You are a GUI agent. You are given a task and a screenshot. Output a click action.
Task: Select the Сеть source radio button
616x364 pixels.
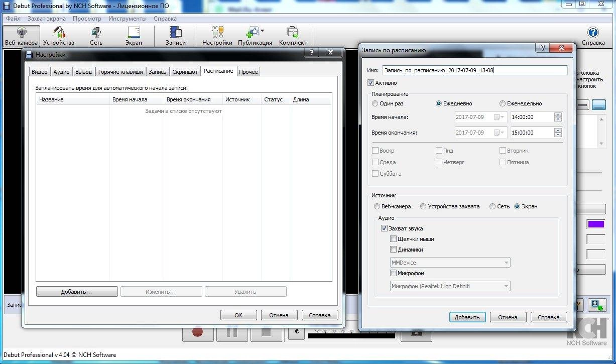[492, 206]
